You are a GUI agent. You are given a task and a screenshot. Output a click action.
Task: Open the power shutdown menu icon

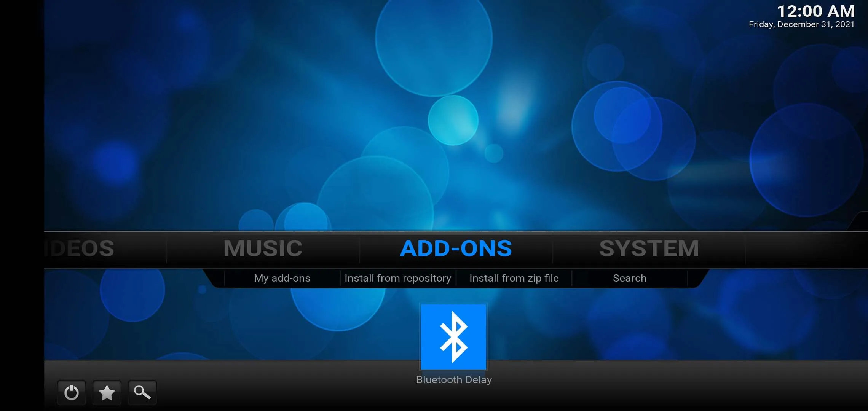(x=72, y=392)
